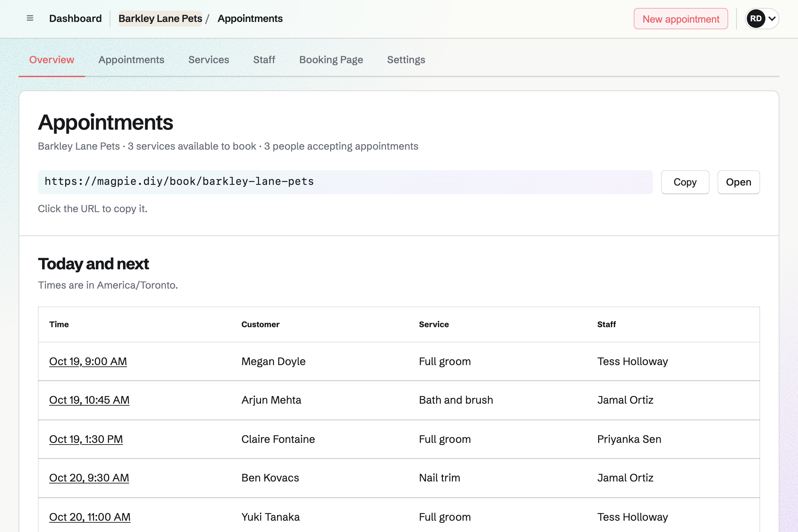
Task: Click Jamal Ortiz in Arjun Mehta's row
Action: [x=625, y=400]
